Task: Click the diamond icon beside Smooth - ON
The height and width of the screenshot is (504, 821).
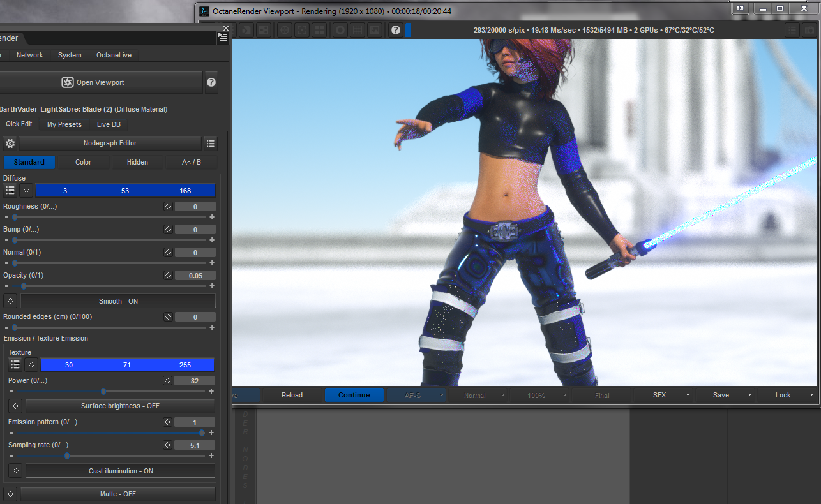Action: tap(10, 301)
